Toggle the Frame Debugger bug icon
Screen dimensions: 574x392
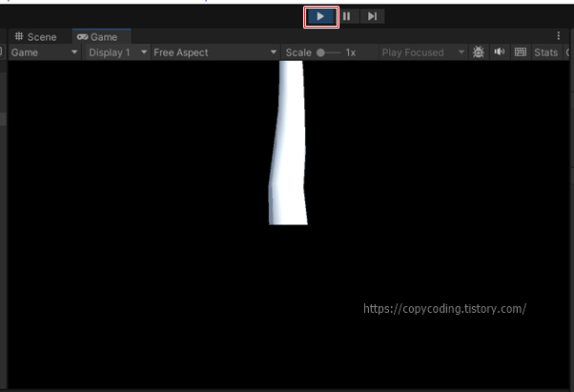point(478,52)
